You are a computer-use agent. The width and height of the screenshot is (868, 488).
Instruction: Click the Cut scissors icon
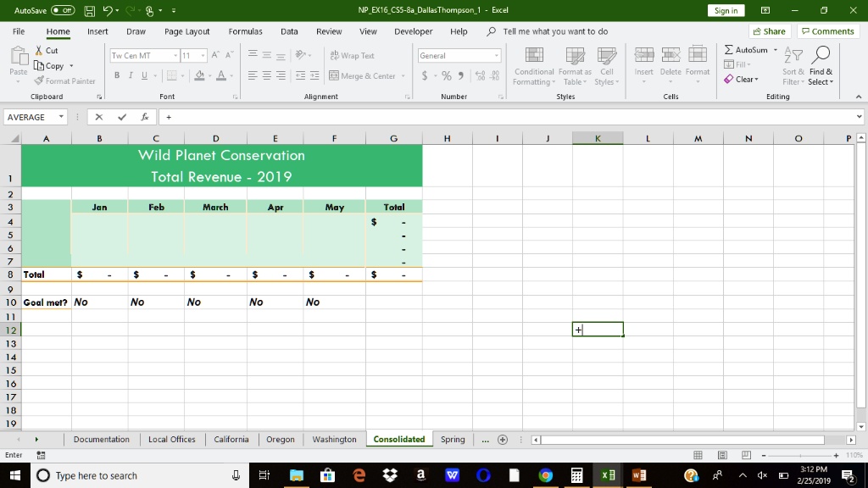click(39, 50)
